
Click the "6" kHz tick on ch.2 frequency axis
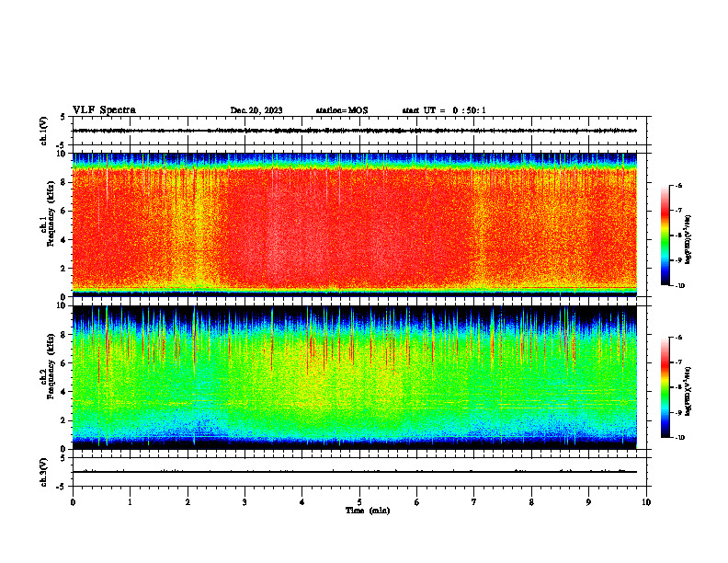point(64,363)
